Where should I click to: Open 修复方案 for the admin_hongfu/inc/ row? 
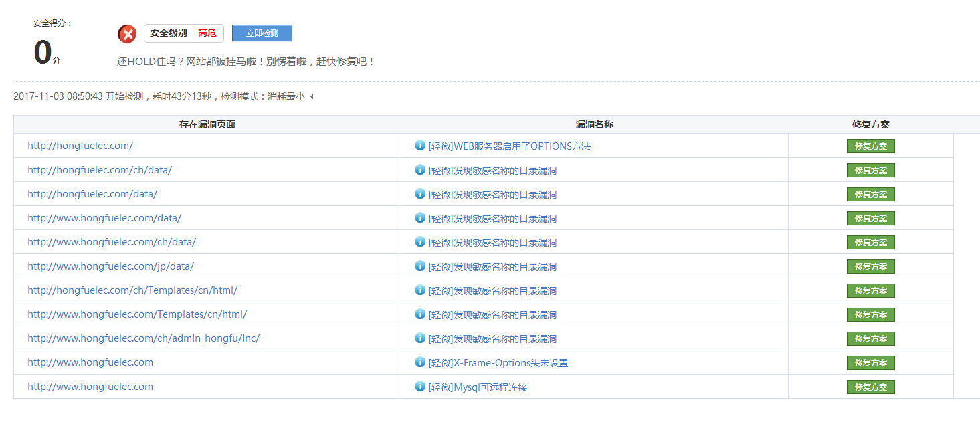tap(871, 339)
